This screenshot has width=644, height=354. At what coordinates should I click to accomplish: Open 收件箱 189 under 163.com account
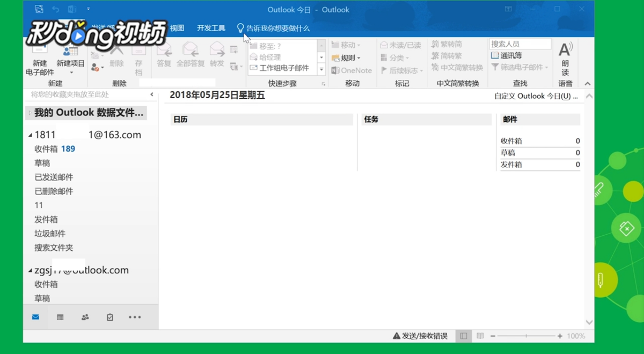tap(55, 149)
